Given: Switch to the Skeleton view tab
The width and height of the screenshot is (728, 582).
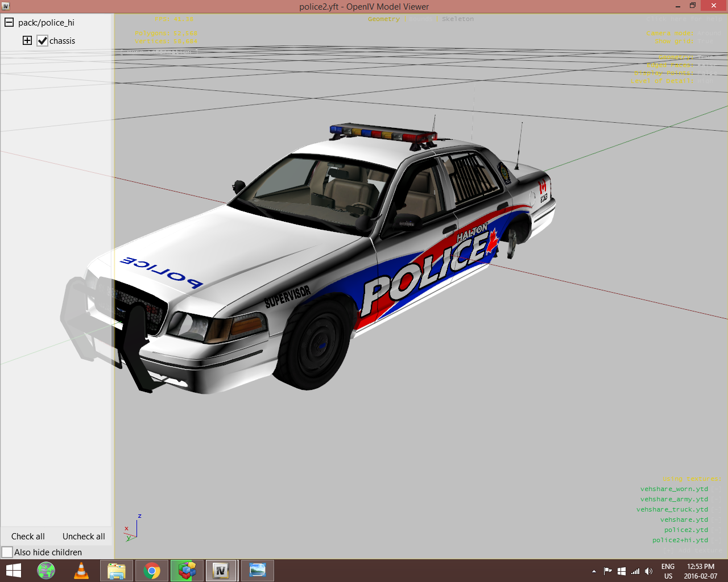Looking at the screenshot, I should 458,19.
